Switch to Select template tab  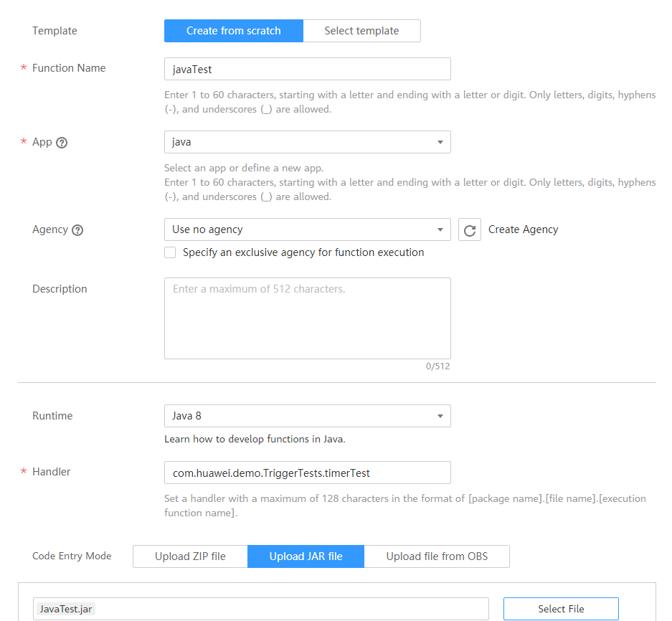361,31
